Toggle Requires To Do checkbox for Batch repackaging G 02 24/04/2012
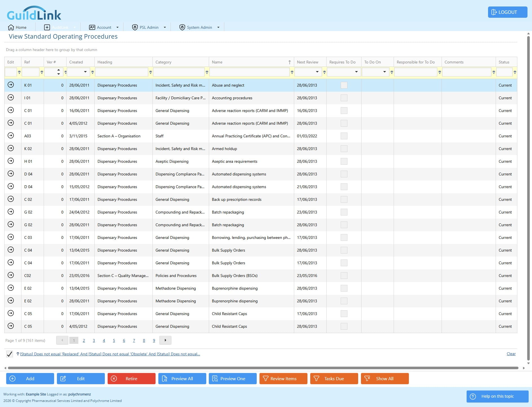532x407 pixels. tap(344, 212)
